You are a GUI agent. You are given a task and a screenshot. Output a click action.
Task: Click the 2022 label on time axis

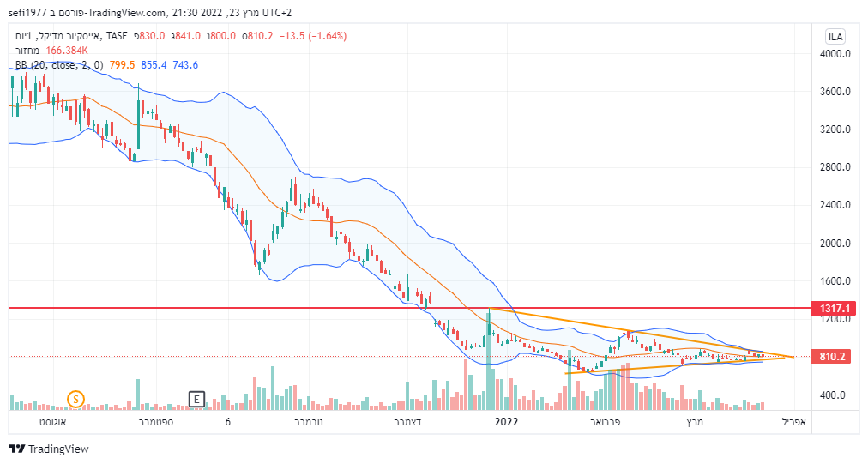(x=507, y=422)
